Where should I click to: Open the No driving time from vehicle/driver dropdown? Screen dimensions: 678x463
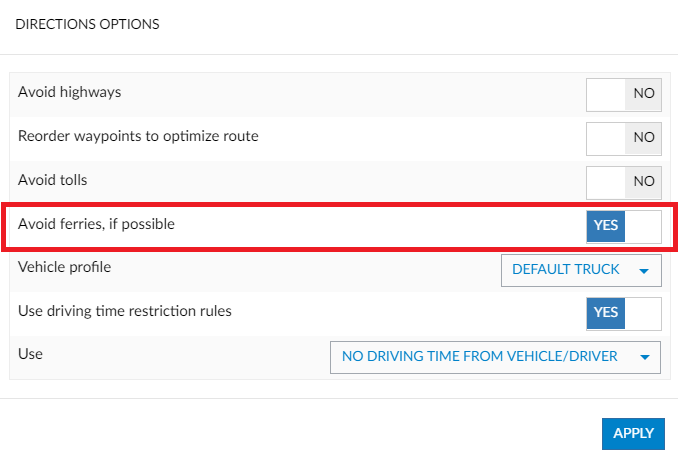pos(494,356)
